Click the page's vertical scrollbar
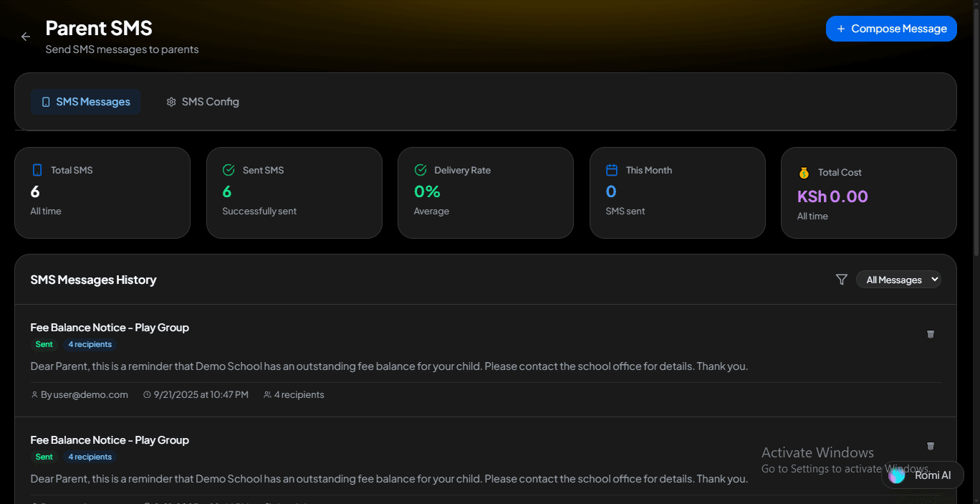The width and height of the screenshot is (980, 504). [976, 143]
